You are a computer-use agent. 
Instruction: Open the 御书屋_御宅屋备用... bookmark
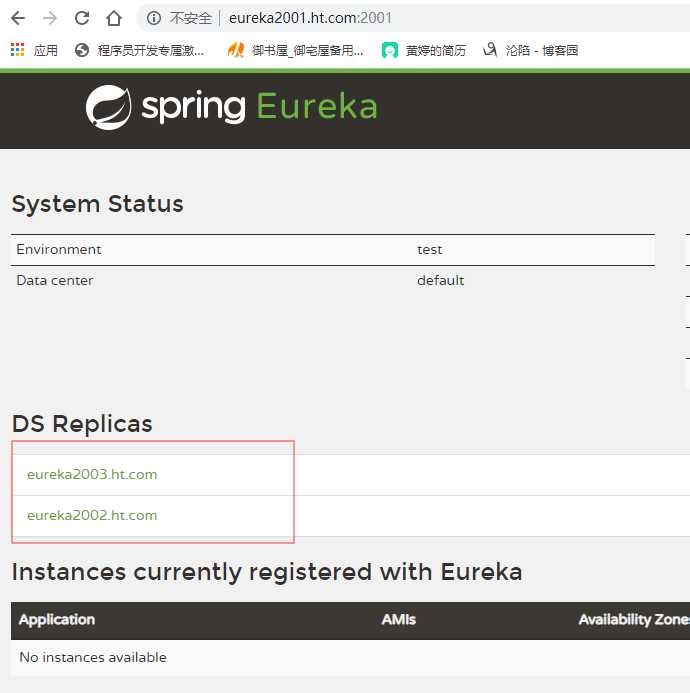(295, 50)
